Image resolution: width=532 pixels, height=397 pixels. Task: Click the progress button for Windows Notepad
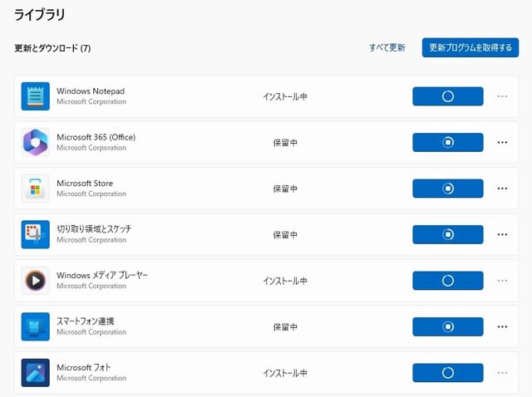tap(448, 96)
